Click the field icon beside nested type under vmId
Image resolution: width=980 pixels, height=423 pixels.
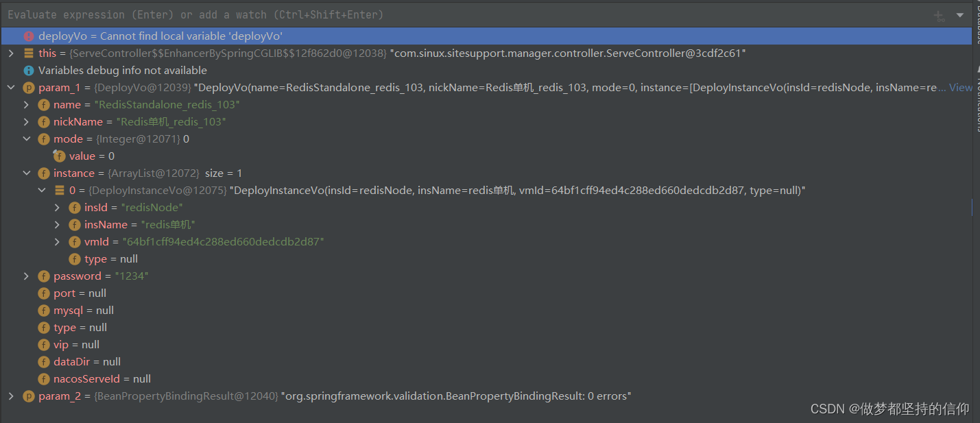coord(75,259)
